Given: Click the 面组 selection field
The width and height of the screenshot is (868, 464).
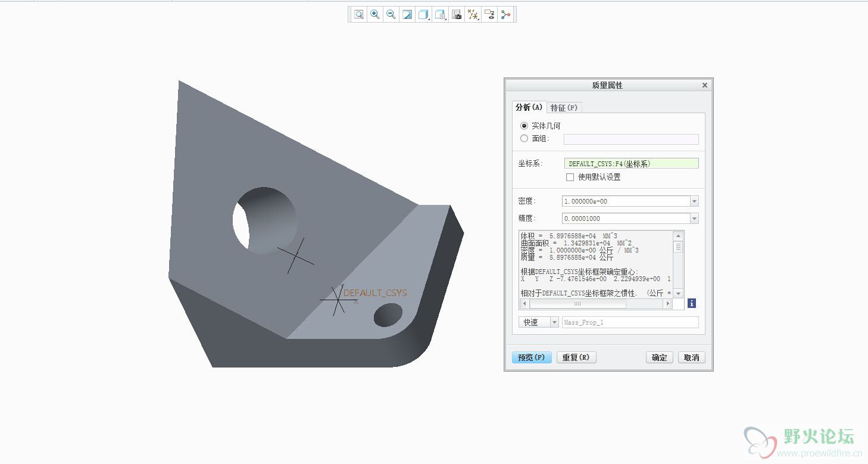Looking at the screenshot, I should pyautogui.click(x=631, y=139).
